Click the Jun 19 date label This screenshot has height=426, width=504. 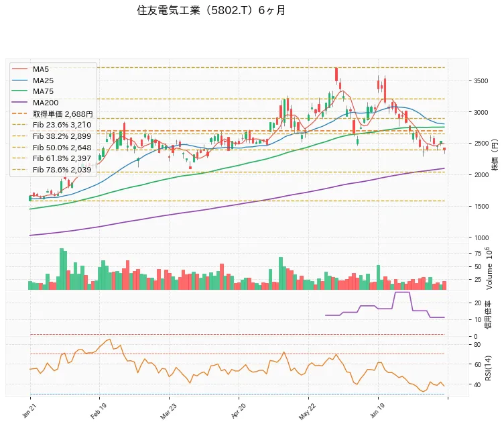pyautogui.click(x=377, y=411)
